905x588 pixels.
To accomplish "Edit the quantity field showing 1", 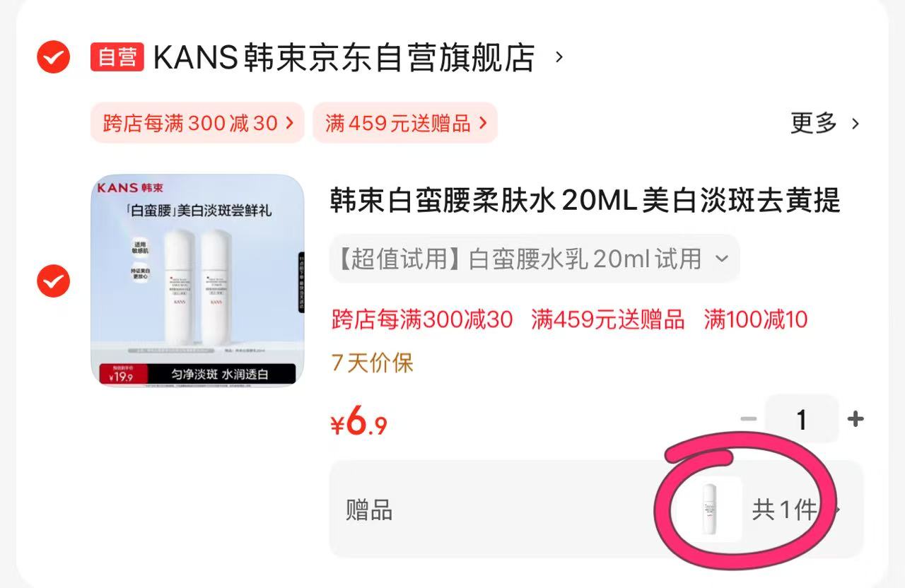I will pyautogui.click(x=802, y=419).
